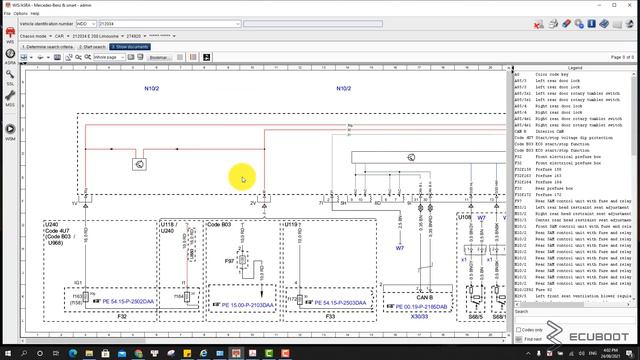Open File Explorer from the taskbar
Image resolution: width=640 pixels, height=360 pixels.
[x=89, y=353]
